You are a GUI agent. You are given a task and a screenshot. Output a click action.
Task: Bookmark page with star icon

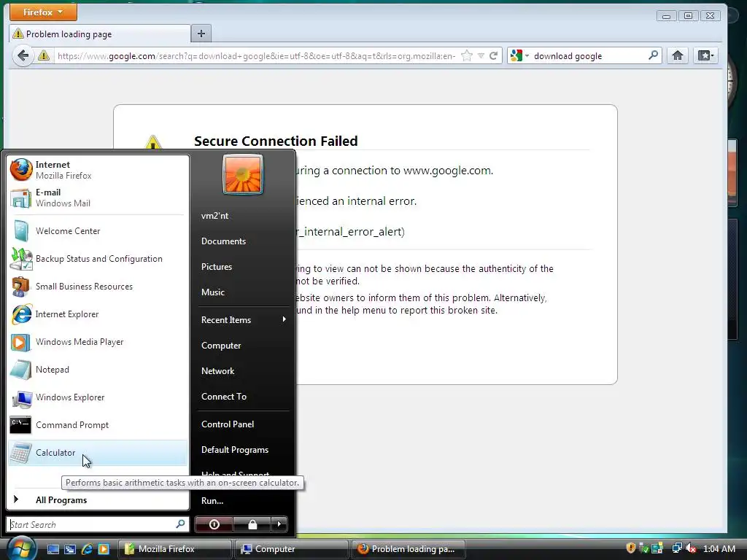(467, 55)
